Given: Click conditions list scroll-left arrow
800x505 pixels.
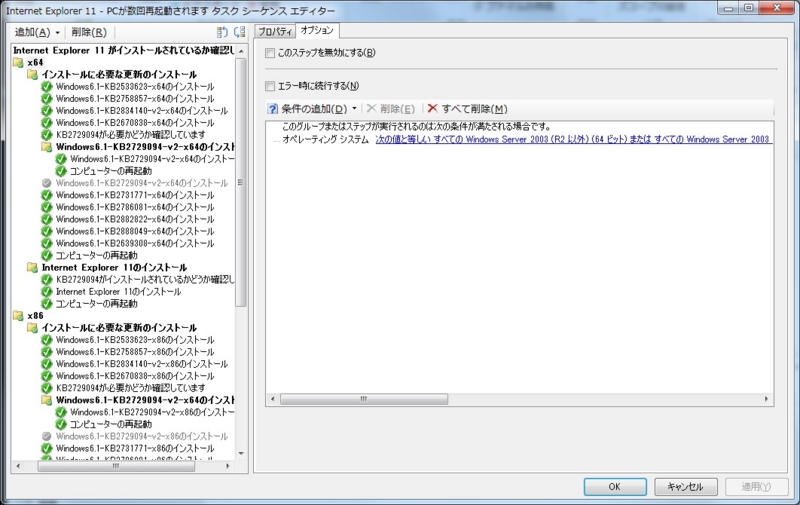Looking at the screenshot, I should 273,399.
